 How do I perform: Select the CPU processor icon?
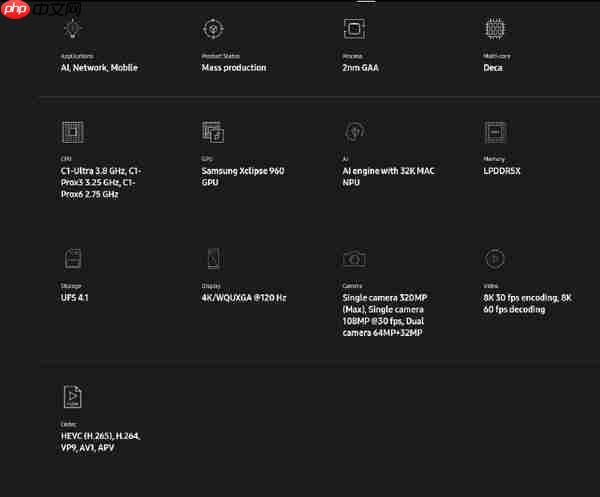click(72, 132)
